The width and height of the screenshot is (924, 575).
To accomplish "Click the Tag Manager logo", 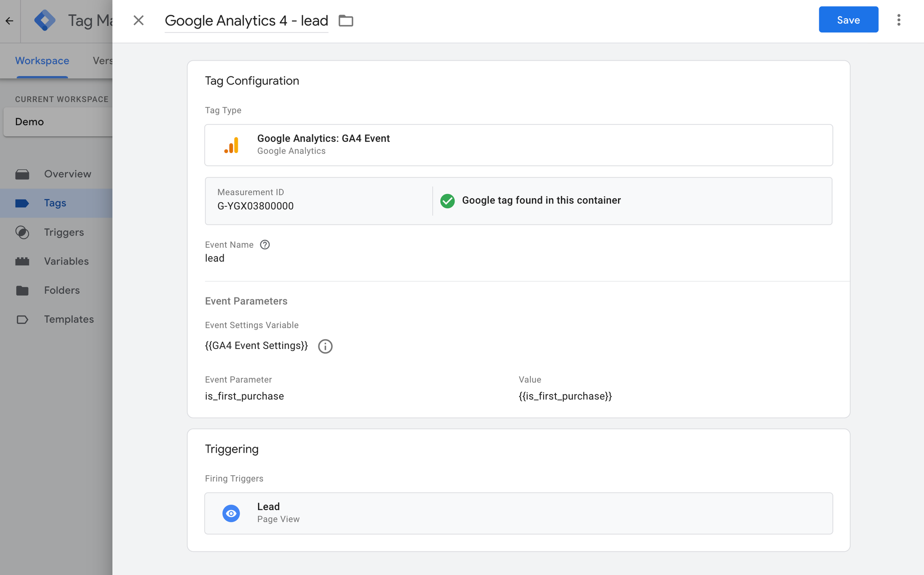I will coord(45,20).
